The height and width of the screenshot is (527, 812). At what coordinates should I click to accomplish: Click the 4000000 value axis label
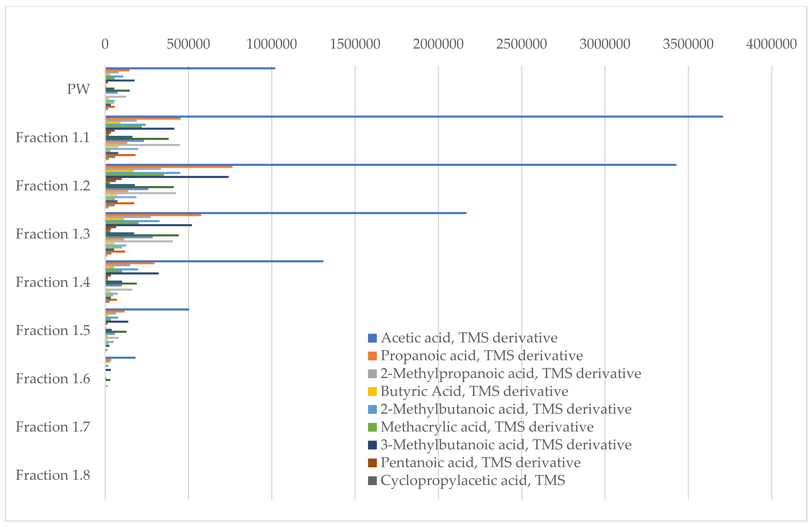point(771,44)
